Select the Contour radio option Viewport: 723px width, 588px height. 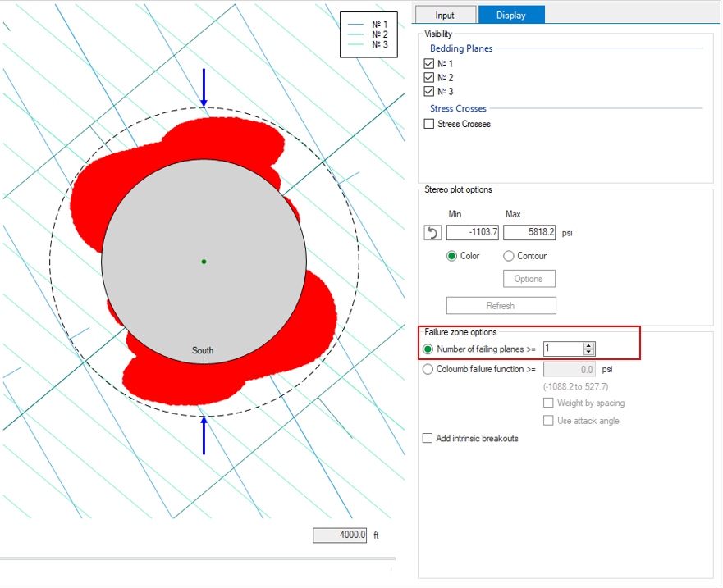pyautogui.click(x=509, y=256)
